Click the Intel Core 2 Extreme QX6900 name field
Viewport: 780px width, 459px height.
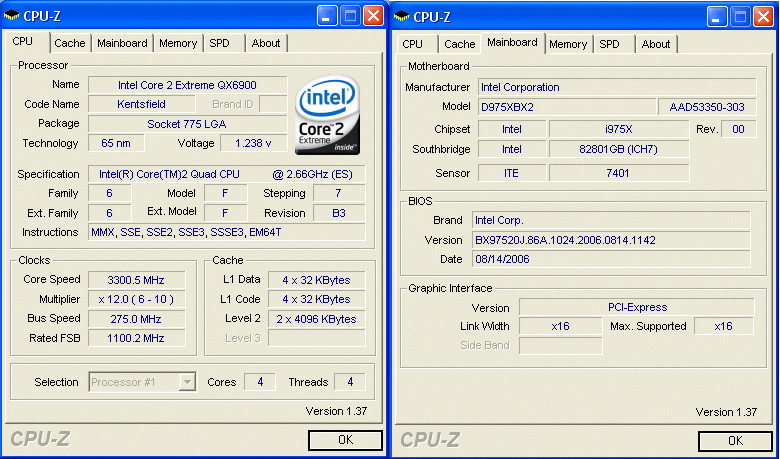coord(188,85)
